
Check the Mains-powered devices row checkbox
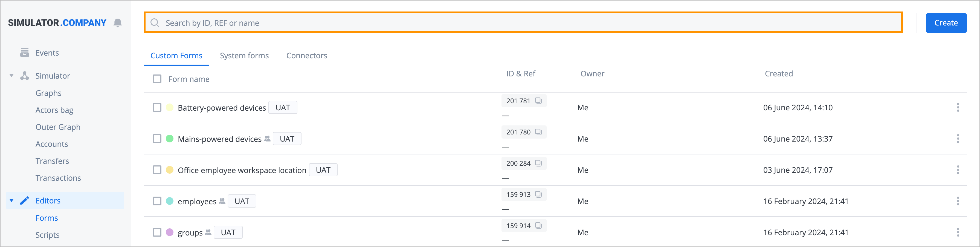point(157,139)
